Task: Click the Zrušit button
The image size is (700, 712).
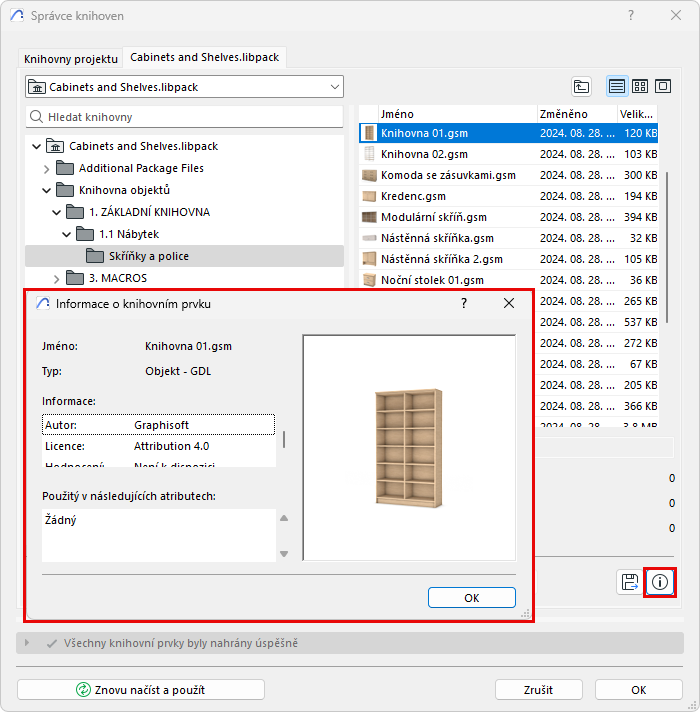Action: pos(538,689)
